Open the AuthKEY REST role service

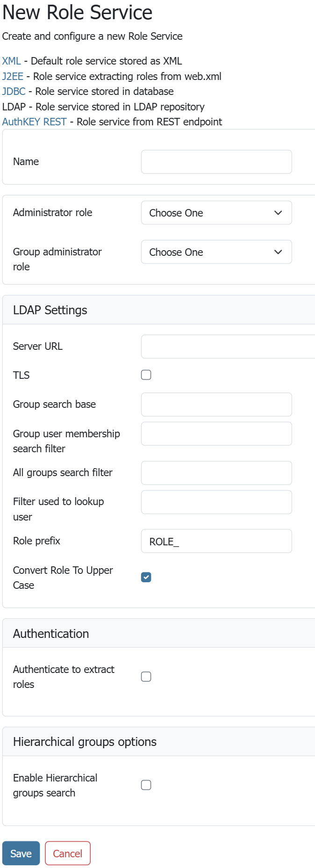click(x=34, y=122)
